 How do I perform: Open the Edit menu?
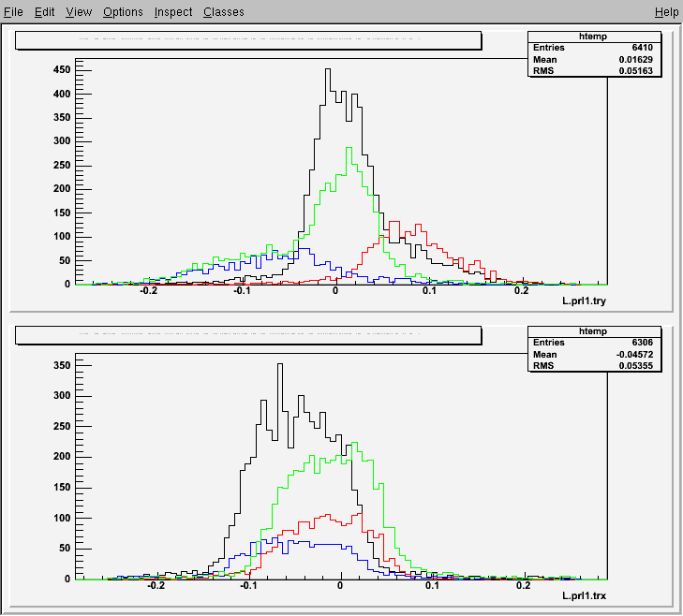pyautogui.click(x=44, y=12)
